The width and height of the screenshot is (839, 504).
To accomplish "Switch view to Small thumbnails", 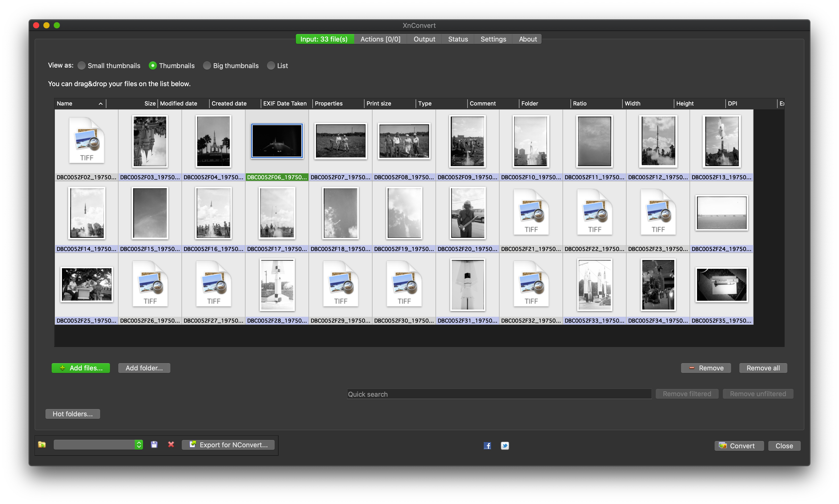I will click(82, 66).
